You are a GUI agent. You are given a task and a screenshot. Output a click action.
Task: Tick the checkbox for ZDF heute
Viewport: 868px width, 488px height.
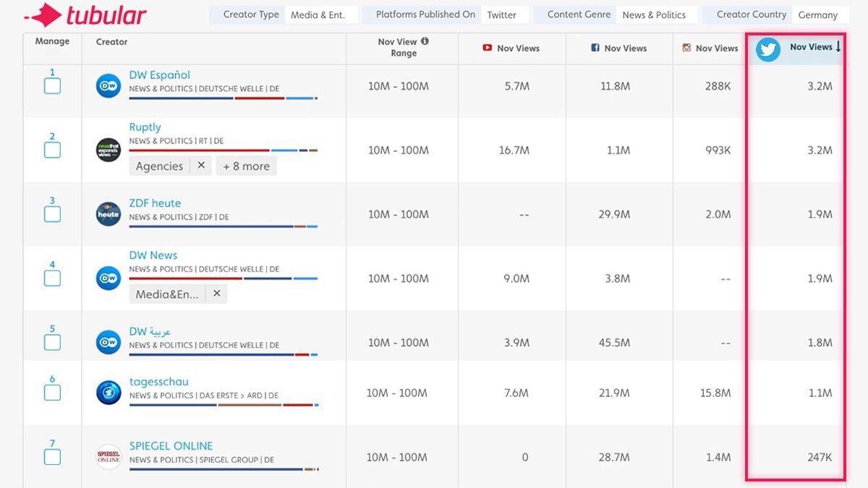point(52,214)
